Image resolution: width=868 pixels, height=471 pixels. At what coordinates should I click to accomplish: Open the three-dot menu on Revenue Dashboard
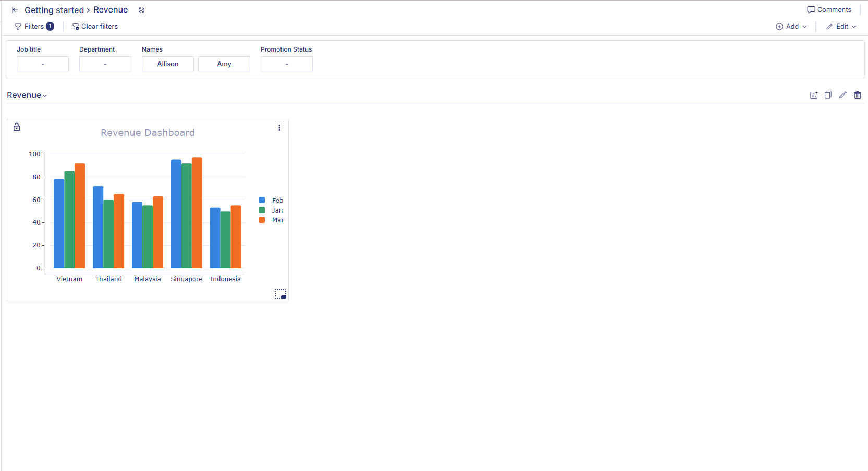(x=279, y=128)
